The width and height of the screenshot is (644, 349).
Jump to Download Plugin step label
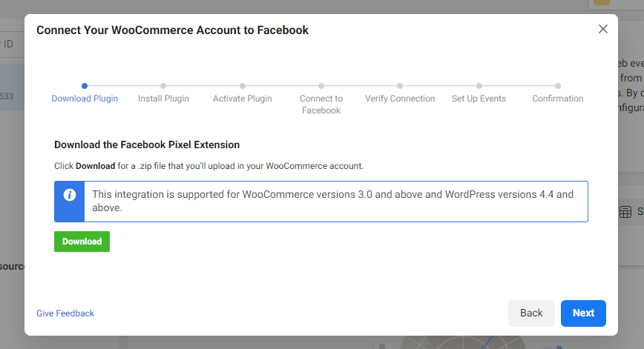tap(85, 99)
